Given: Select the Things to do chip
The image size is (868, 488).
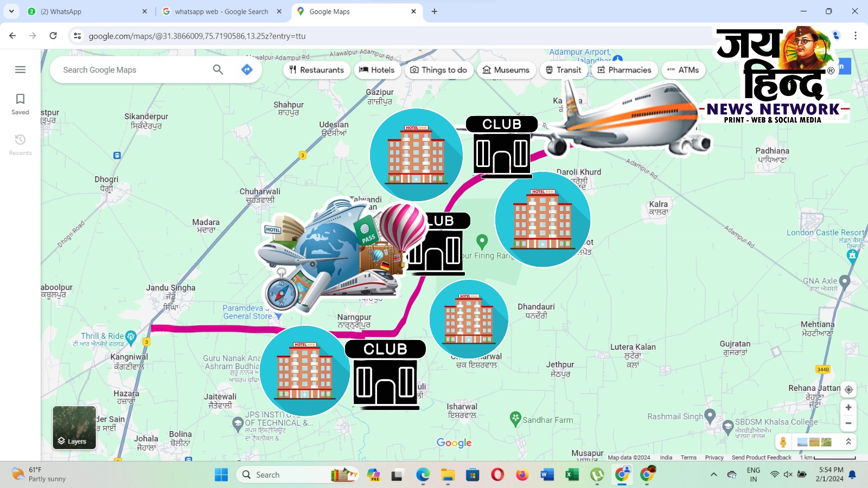Looking at the screenshot, I should pyautogui.click(x=438, y=70).
